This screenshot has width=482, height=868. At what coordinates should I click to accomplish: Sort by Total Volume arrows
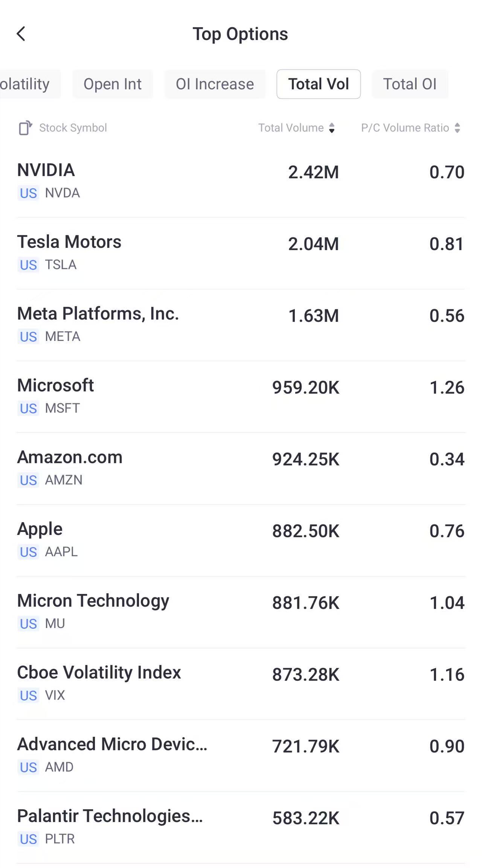click(332, 128)
